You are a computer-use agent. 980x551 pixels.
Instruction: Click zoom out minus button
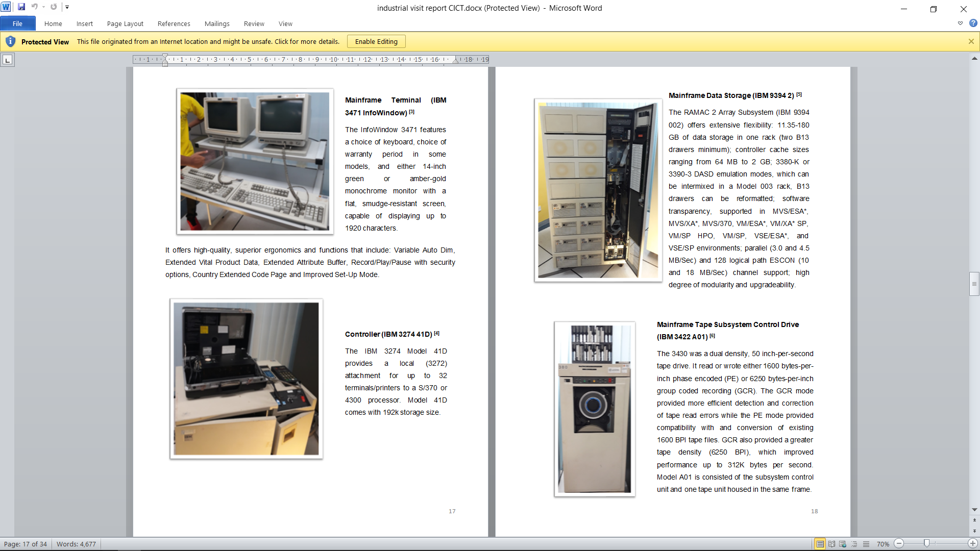click(899, 544)
